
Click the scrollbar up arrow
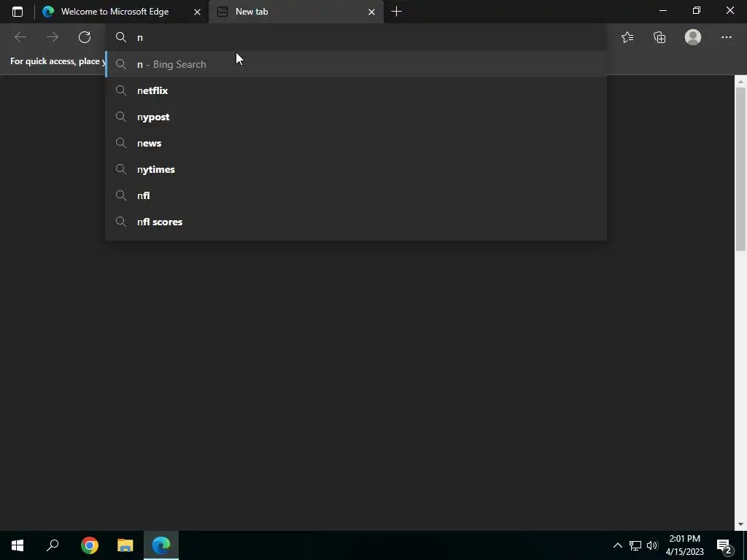click(x=740, y=82)
